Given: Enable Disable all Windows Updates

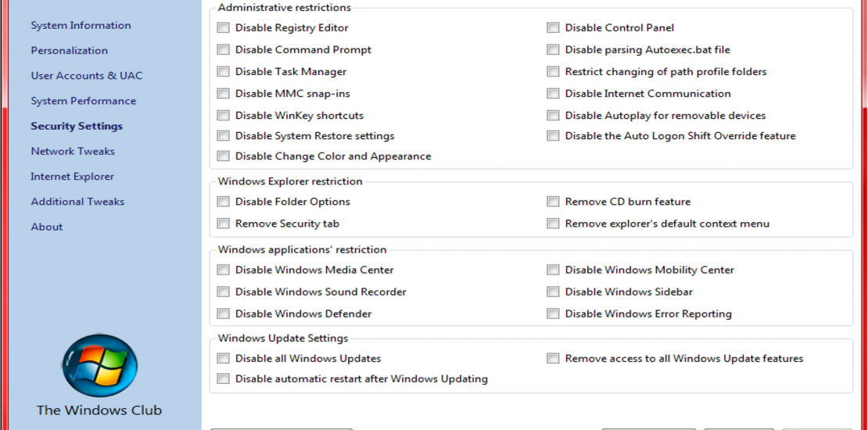Looking at the screenshot, I should tap(223, 359).
